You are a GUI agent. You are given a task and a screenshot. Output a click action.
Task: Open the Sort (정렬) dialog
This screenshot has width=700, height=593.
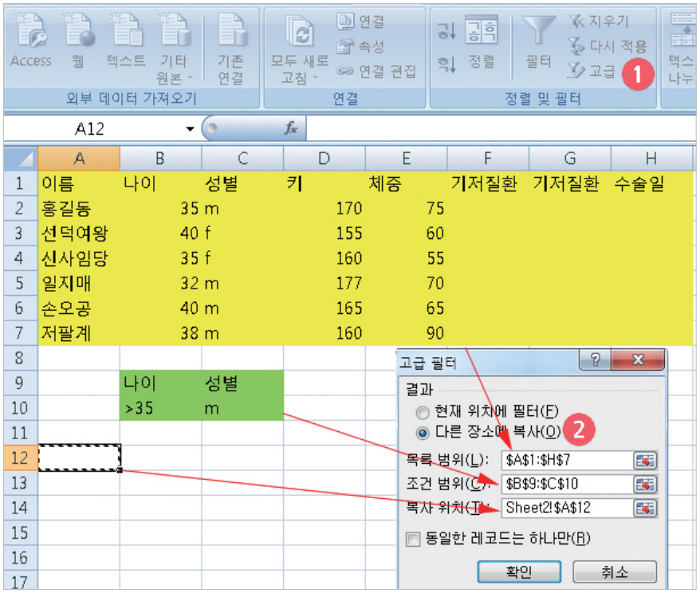tap(482, 42)
